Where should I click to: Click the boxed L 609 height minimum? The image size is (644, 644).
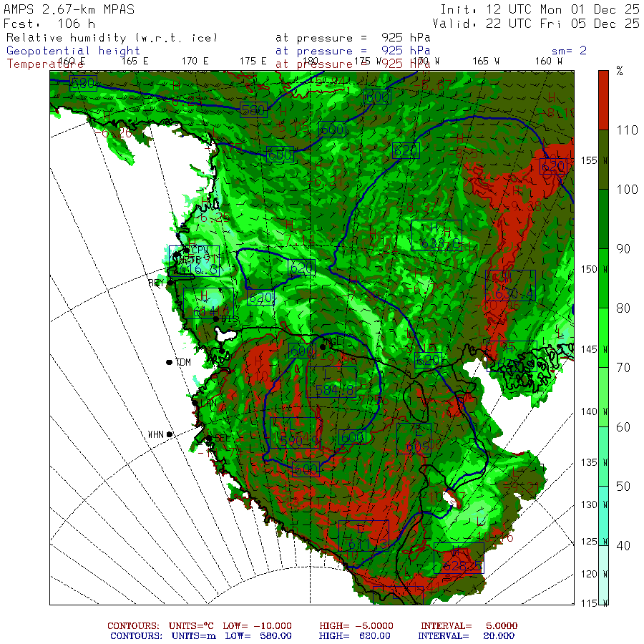(414, 439)
